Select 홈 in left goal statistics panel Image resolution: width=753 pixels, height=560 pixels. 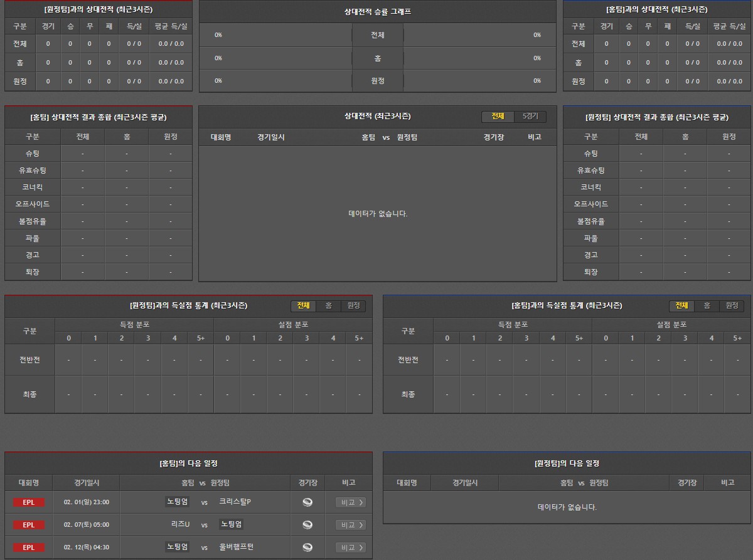tap(328, 305)
